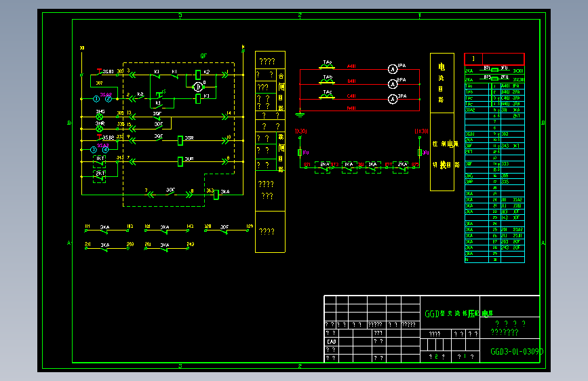Image resolution: width=588 pixels, height=381 pixels.
Task: Select the 3QF contact between 7 and 8
Action: 171,193
